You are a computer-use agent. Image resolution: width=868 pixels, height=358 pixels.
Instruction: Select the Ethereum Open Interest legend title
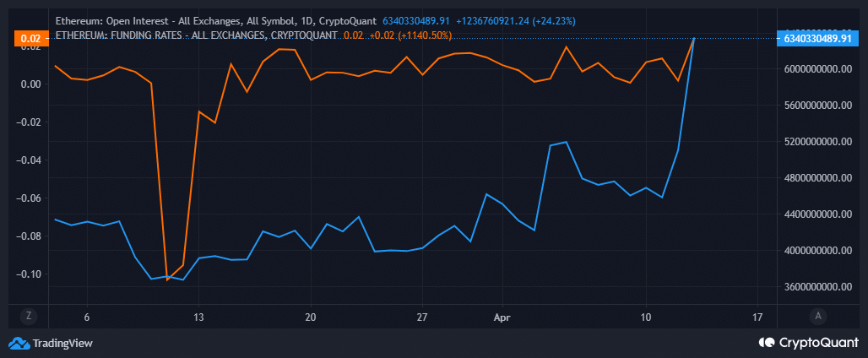point(217,22)
